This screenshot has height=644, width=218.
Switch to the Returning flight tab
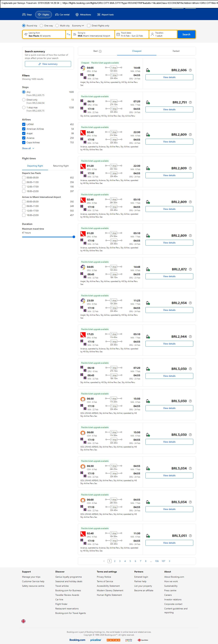click(x=61, y=166)
